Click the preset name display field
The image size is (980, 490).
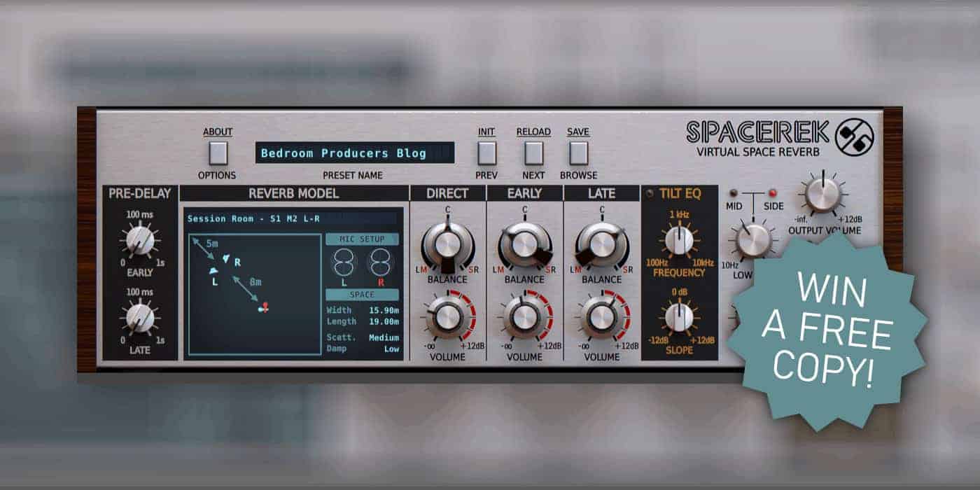355,153
